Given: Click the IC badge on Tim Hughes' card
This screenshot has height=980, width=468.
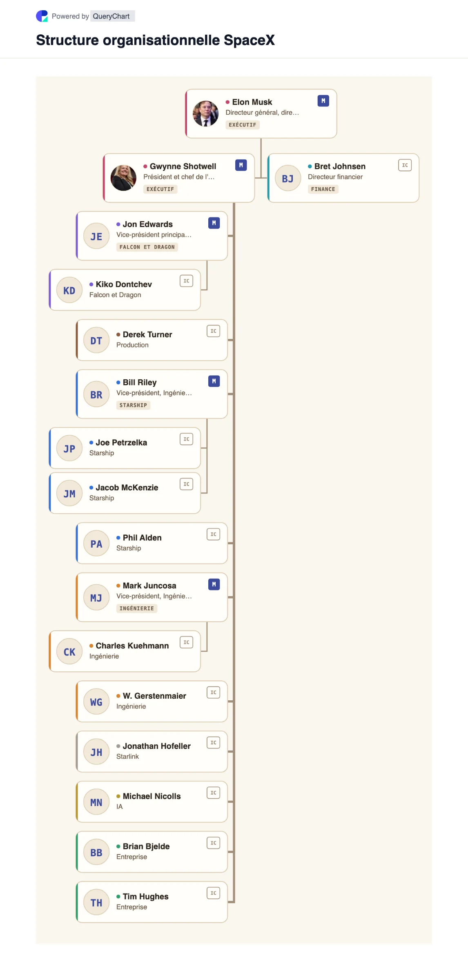Looking at the screenshot, I should [213, 893].
